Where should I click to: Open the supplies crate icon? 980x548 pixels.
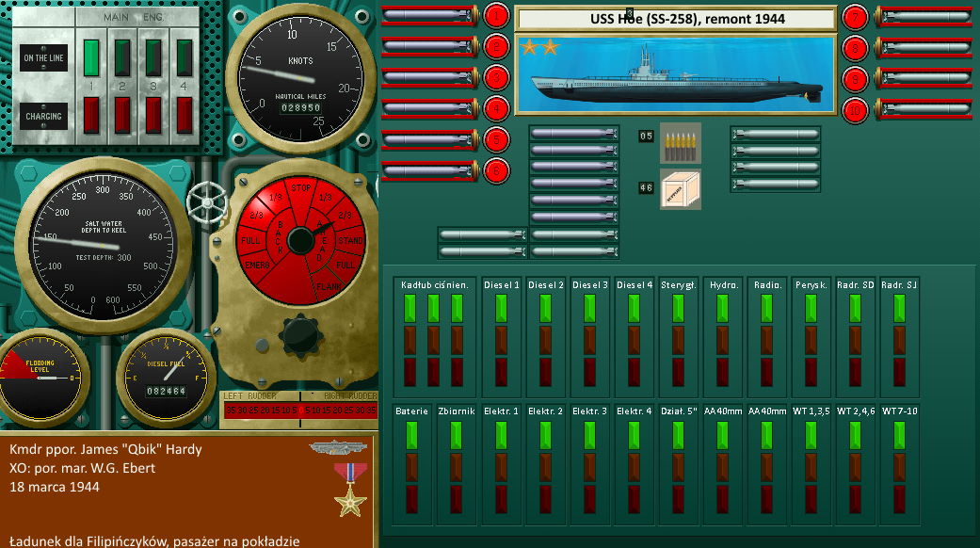[680, 188]
